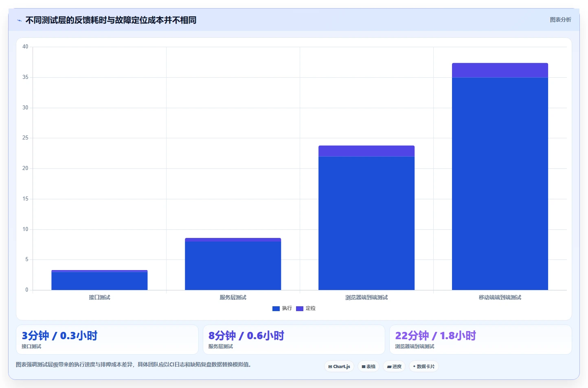Click the 移动端端到端测试 blue 执行 bar

pyautogui.click(x=500, y=184)
